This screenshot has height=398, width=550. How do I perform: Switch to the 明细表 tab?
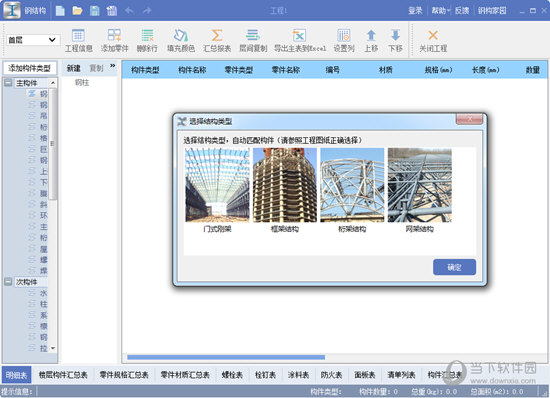pos(16,375)
